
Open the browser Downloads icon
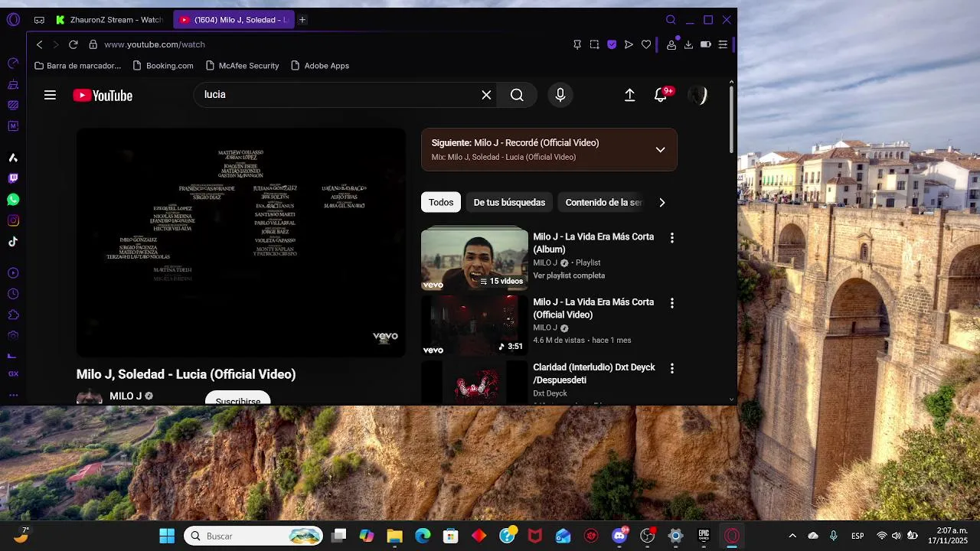688,44
